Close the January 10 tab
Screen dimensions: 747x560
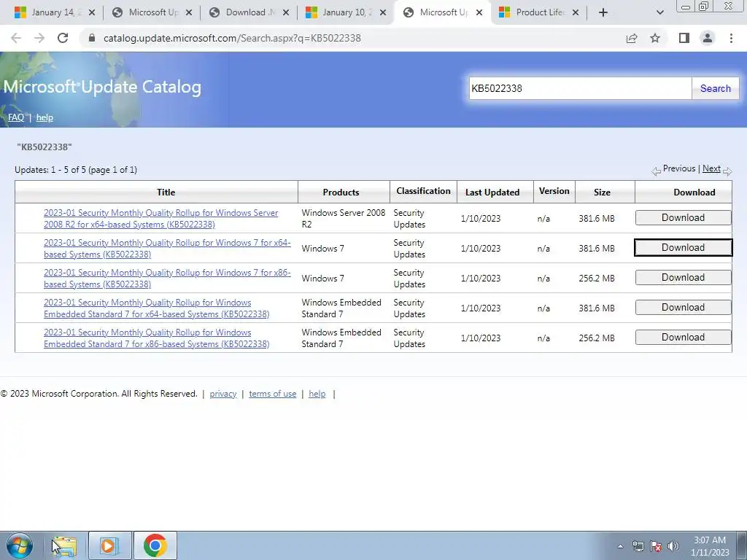coord(383,12)
